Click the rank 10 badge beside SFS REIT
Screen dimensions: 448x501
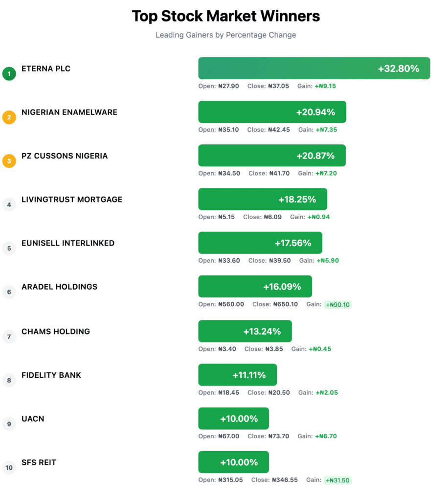9,468
